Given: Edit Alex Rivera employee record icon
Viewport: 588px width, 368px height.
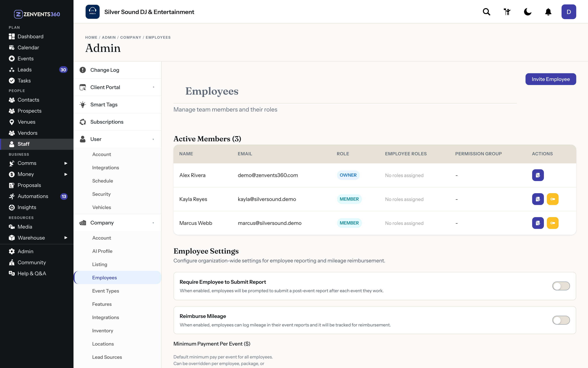Looking at the screenshot, I should coord(538,175).
